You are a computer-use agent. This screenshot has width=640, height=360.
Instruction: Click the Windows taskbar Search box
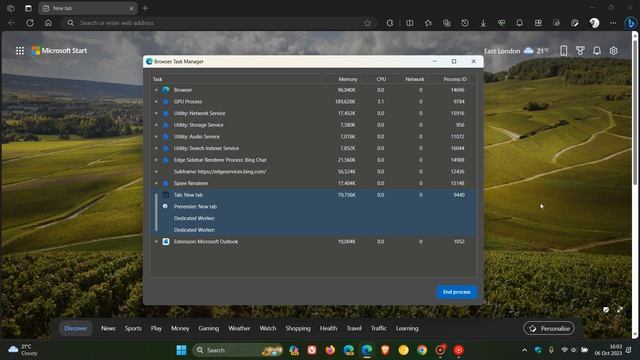tap(238, 350)
